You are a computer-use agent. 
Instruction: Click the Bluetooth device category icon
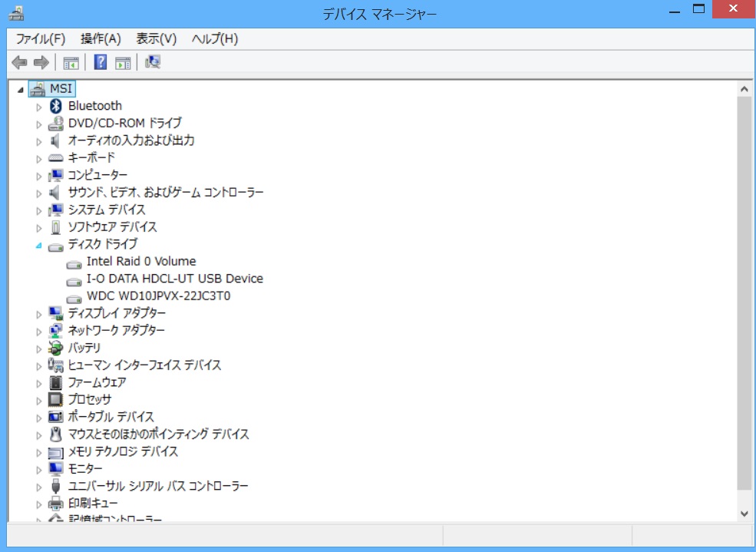tap(55, 106)
